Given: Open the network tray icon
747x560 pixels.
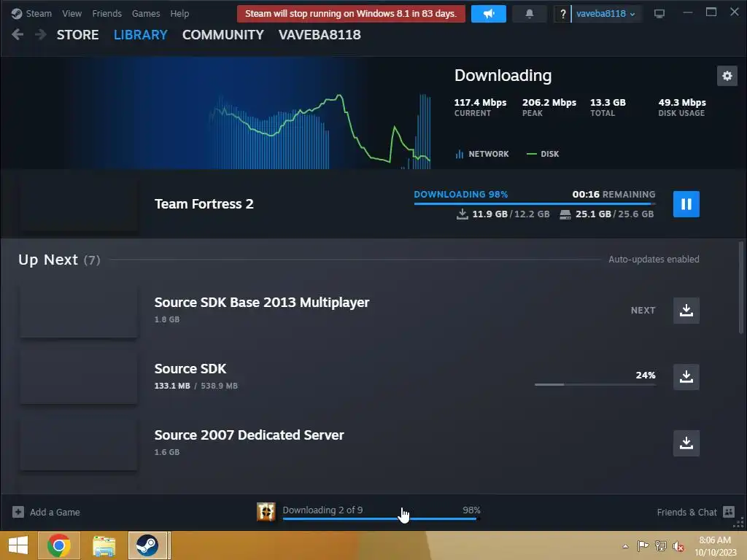Looking at the screenshot, I should (661, 545).
